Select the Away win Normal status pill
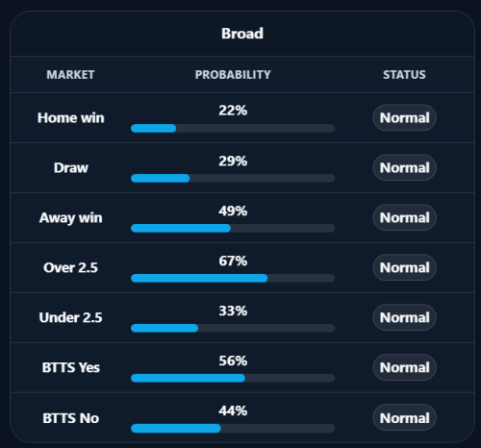Screen dimensions: 481x448 [404, 217]
